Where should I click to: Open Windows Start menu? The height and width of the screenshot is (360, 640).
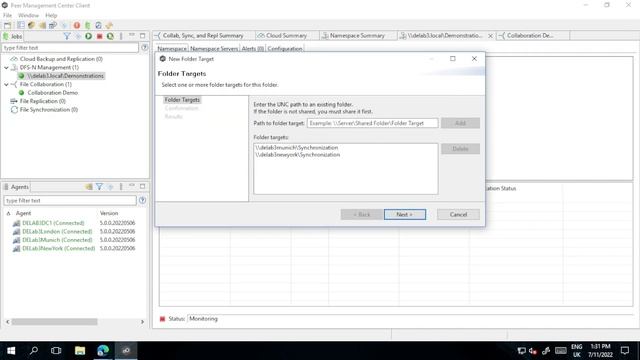(11, 351)
